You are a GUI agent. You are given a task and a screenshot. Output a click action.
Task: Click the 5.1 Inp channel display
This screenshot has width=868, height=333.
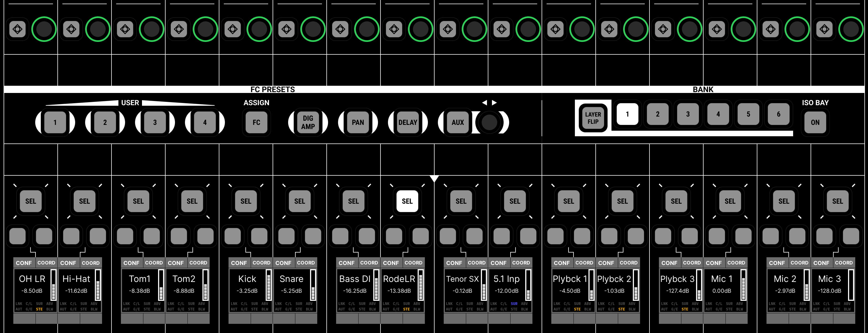506,285
